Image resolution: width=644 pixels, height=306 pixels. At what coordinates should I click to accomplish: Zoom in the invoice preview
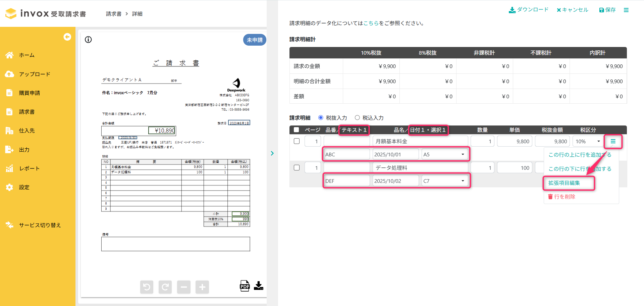202,287
